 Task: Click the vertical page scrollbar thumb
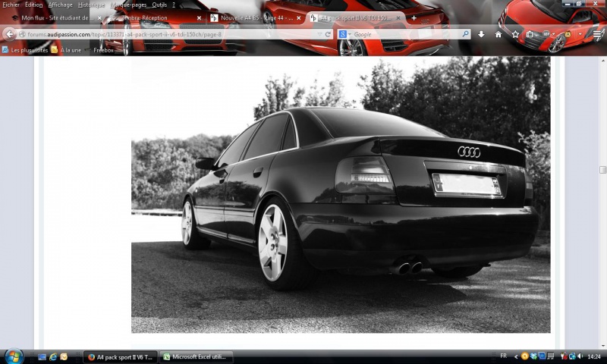coord(602,170)
